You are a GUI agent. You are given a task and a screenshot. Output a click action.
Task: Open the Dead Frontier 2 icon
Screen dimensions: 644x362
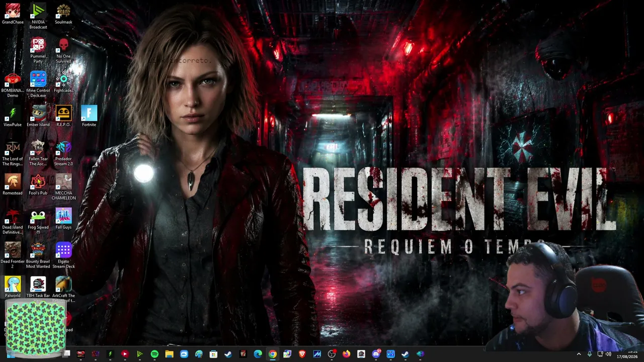click(13, 255)
